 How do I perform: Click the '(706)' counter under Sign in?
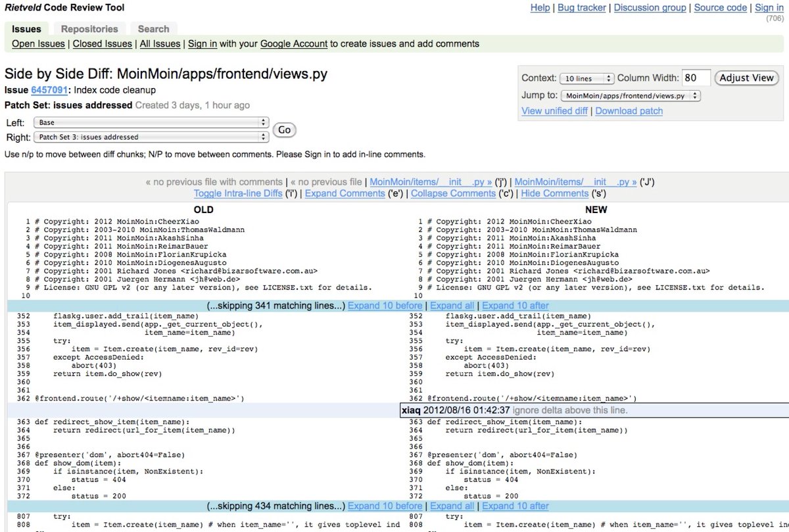click(775, 18)
